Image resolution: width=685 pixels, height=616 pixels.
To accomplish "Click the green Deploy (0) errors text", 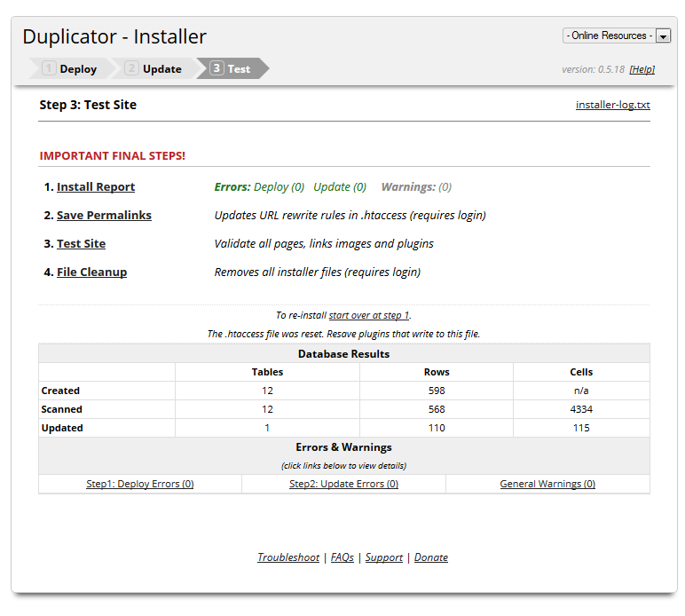I will [279, 187].
